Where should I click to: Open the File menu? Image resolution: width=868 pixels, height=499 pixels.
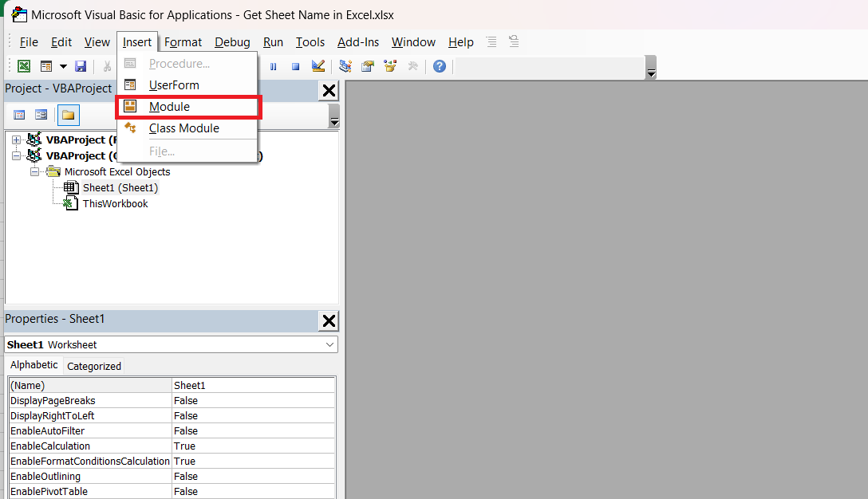coord(29,42)
